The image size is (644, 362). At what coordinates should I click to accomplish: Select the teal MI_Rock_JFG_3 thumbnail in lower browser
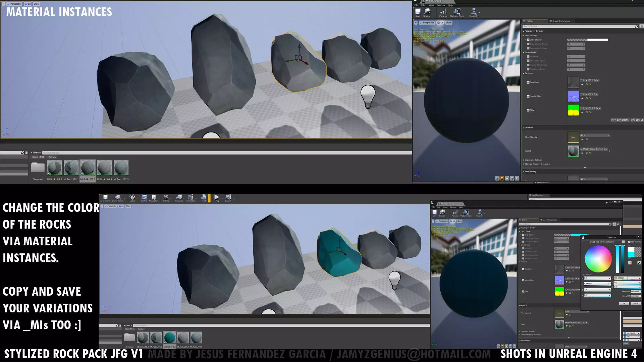(x=170, y=338)
